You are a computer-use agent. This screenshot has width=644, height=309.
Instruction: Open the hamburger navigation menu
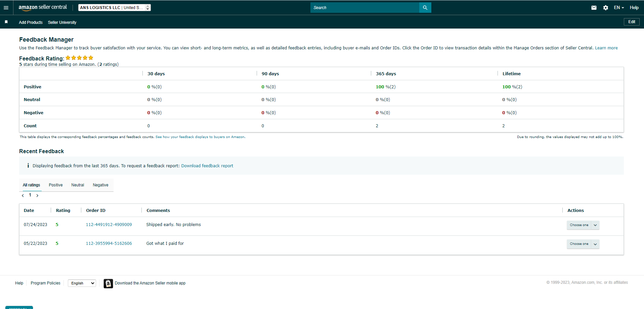coord(6,8)
